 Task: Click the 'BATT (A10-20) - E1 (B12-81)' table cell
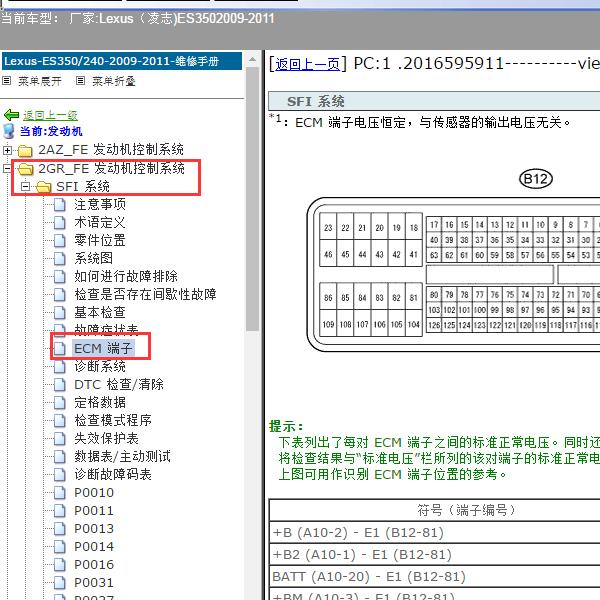click(435, 576)
